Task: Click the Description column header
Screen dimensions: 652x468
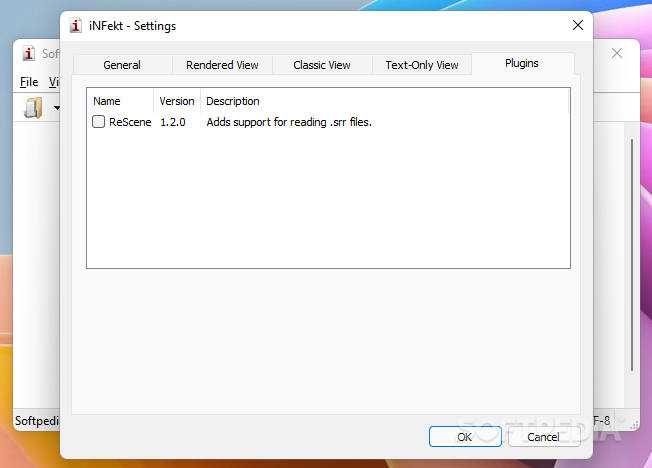Action: (x=385, y=101)
